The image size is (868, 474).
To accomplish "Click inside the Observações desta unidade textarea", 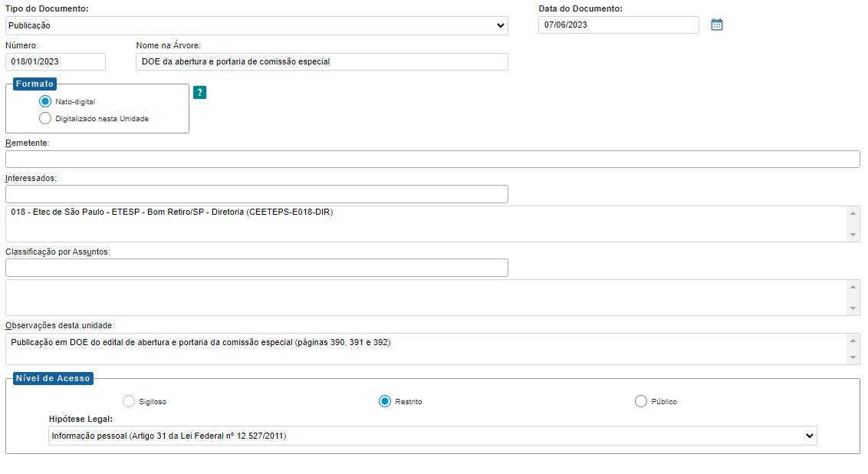I will click(426, 349).
